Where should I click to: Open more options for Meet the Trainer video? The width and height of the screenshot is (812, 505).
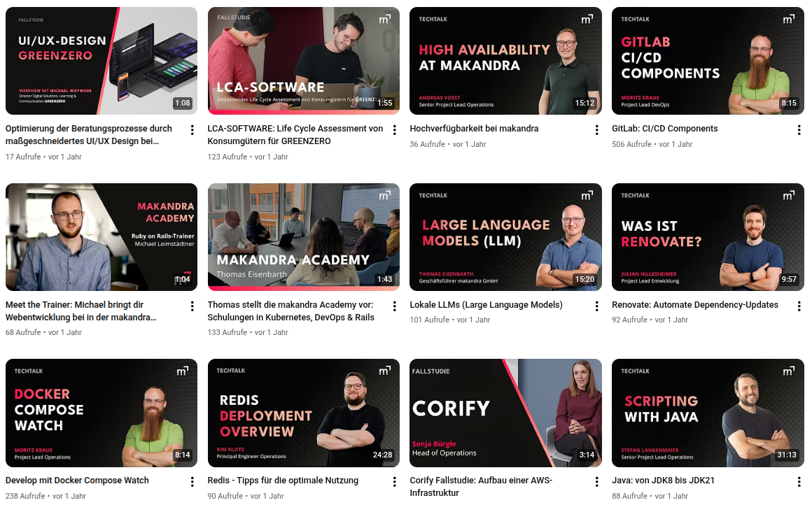pos(192,306)
